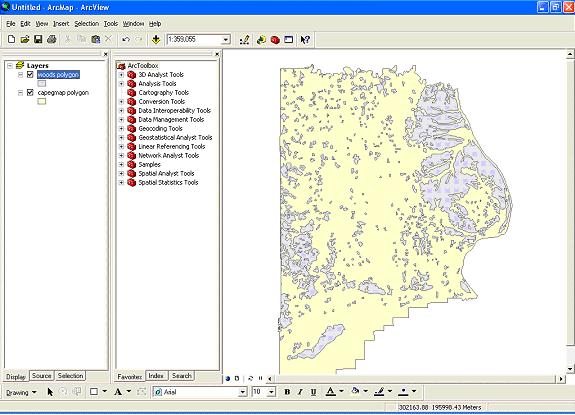Switch to the Search tab in ArcToolbox

[182, 376]
